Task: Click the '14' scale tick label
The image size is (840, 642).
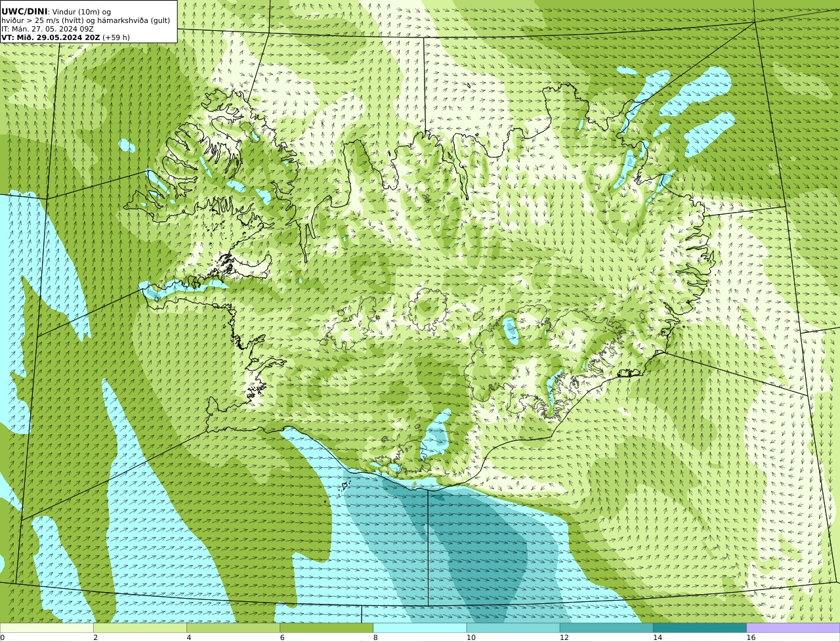Action: click(658, 637)
